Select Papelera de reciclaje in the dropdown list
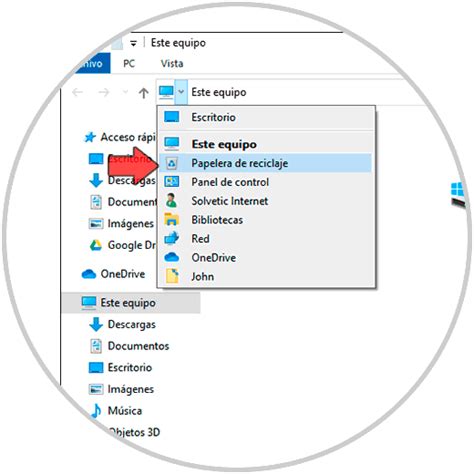 (265, 163)
